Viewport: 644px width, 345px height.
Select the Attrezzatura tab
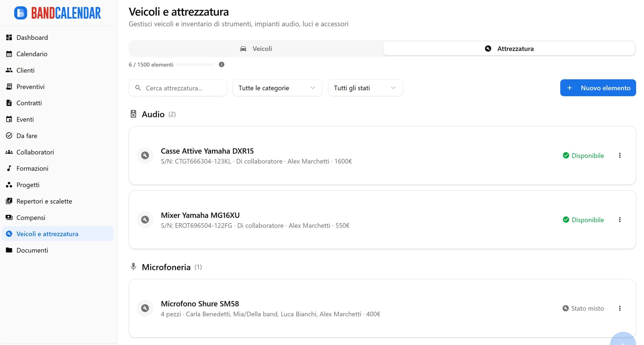pos(509,49)
